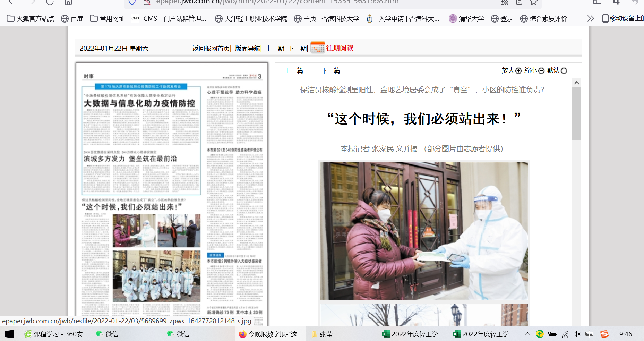Click 返回报网首页 link
This screenshot has width=644, height=341.
click(x=211, y=48)
